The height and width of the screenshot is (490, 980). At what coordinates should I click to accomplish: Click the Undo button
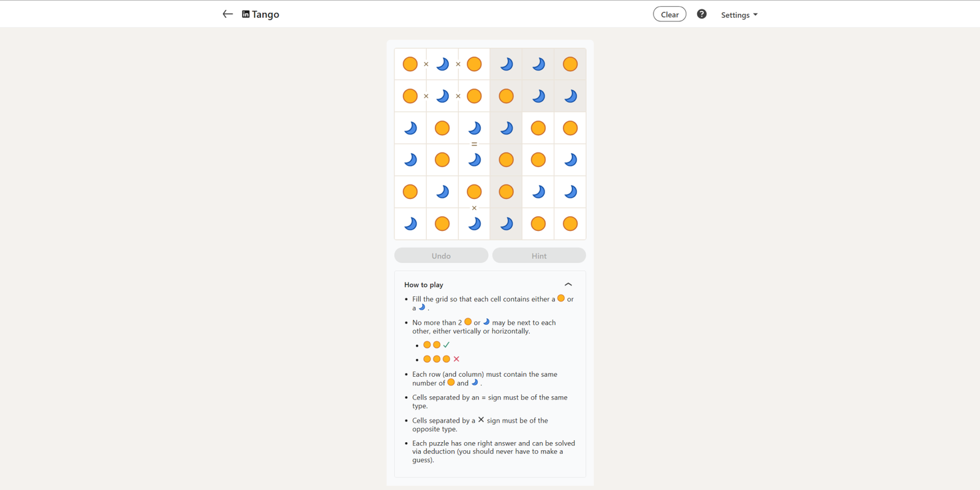tap(441, 255)
